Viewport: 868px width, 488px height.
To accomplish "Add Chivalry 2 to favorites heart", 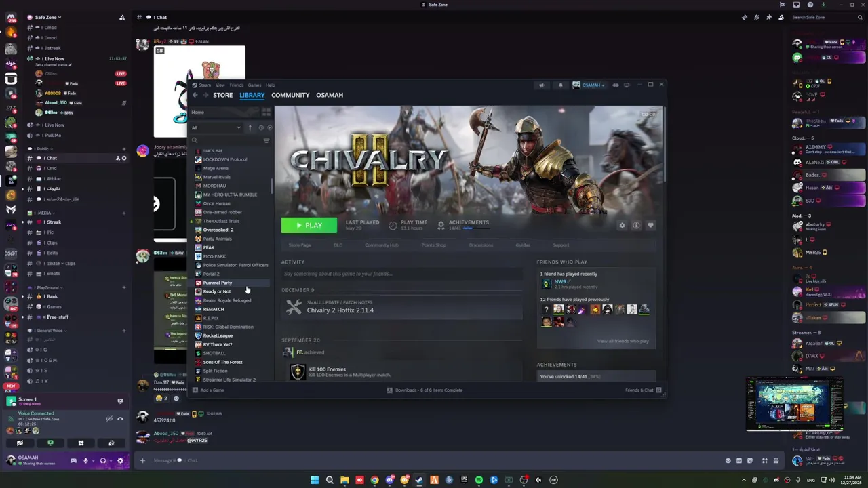I will pyautogui.click(x=650, y=225).
